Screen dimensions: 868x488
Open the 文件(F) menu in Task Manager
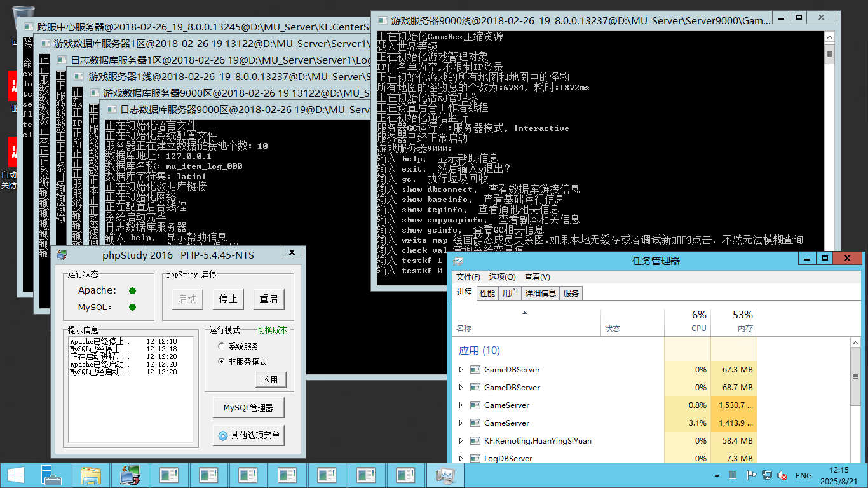coord(468,277)
